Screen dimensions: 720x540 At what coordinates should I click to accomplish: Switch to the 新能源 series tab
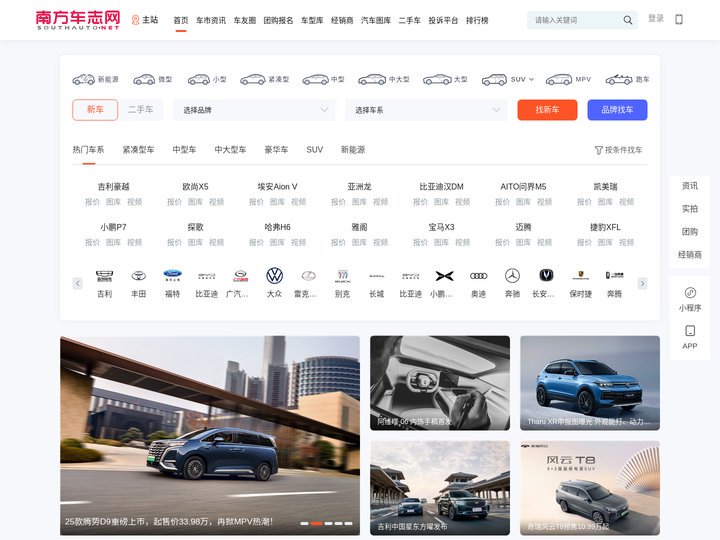point(353,150)
